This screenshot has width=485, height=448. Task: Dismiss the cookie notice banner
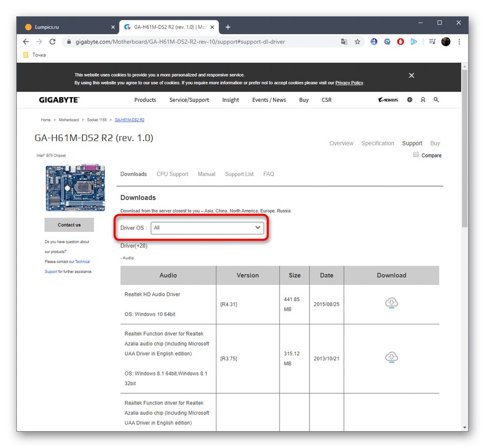pos(411,76)
